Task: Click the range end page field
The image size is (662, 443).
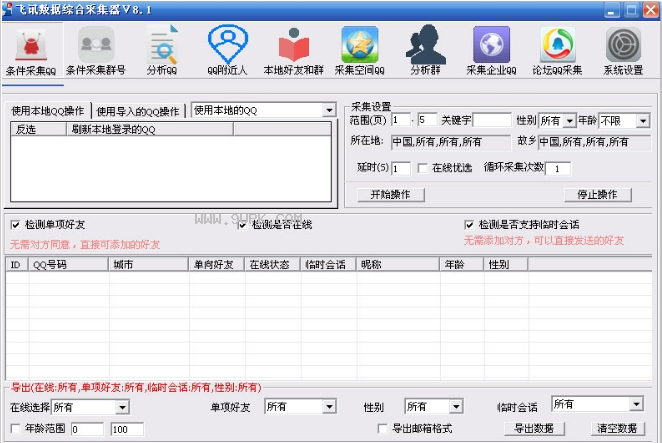Action: pos(427,120)
